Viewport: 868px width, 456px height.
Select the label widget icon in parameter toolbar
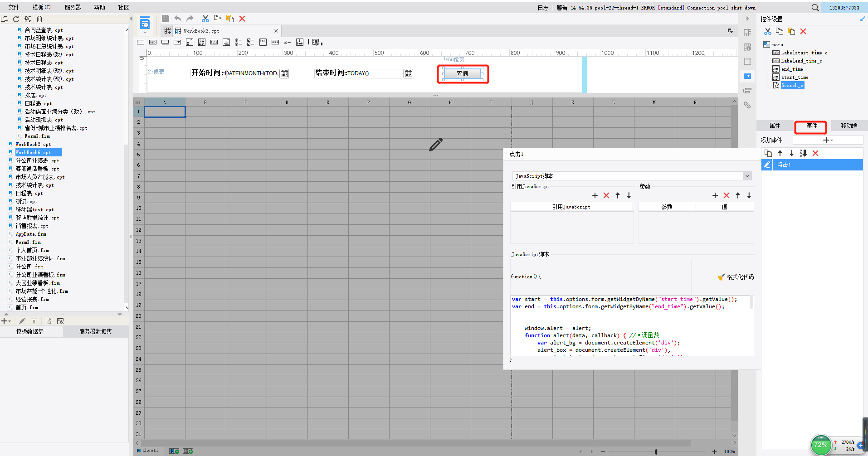[x=153, y=42]
